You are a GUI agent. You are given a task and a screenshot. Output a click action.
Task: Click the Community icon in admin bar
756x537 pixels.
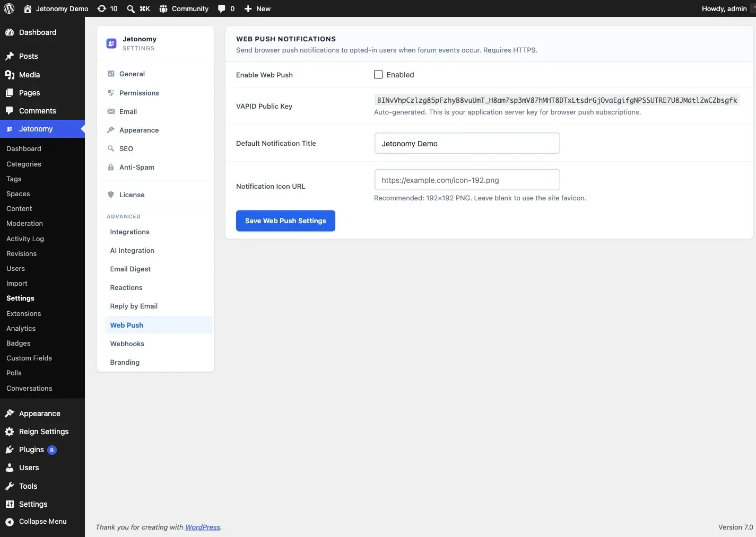point(163,8)
